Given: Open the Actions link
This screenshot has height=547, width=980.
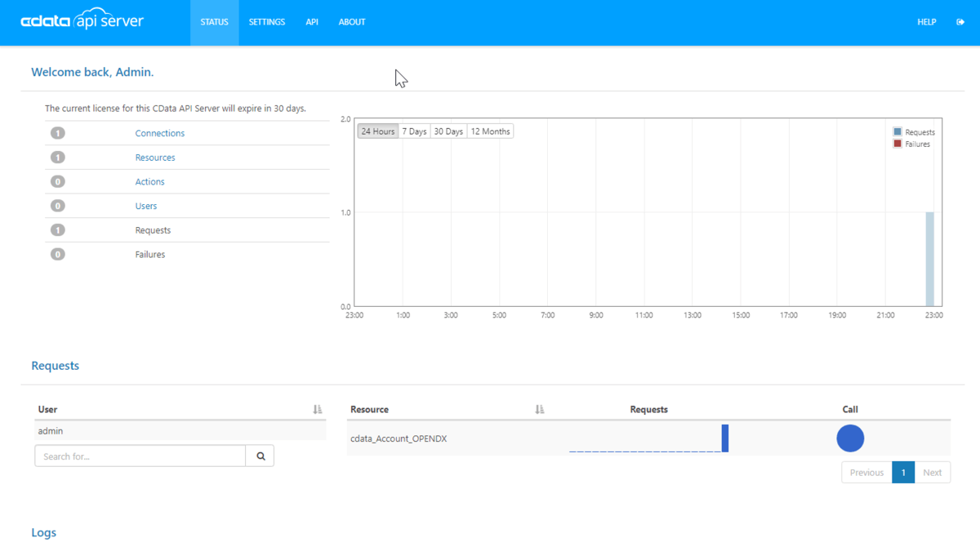Looking at the screenshot, I should click(x=150, y=181).
